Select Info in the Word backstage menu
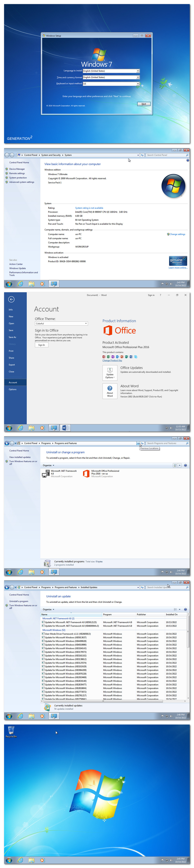This screenshot has width=194, height=868. pyautogui.click(x=11, y=309)
